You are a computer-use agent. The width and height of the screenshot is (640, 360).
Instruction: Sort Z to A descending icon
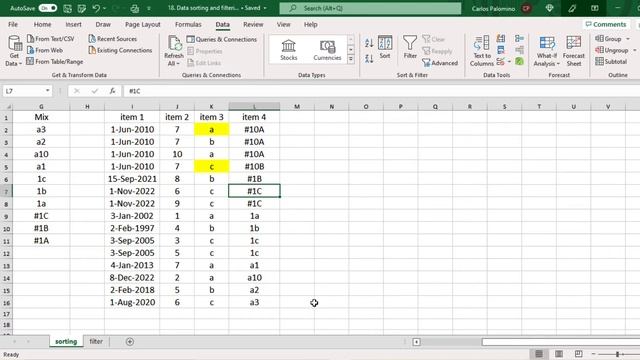(369, 59)
